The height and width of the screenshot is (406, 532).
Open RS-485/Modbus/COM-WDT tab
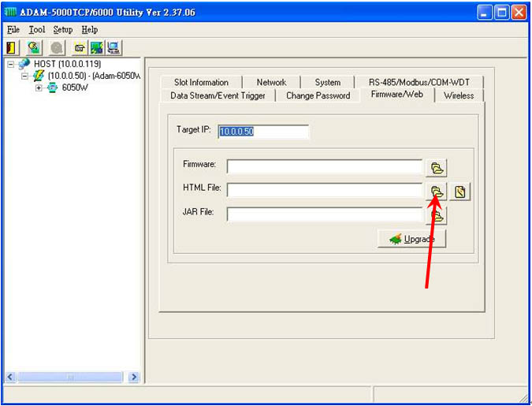[419, 82]
